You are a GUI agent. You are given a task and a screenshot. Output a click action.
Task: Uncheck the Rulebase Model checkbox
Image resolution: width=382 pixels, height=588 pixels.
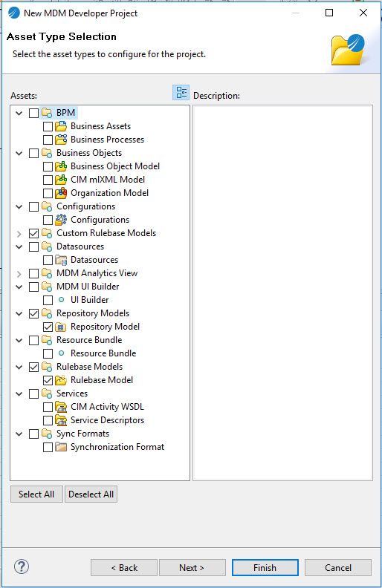click(x=48, y=380)
